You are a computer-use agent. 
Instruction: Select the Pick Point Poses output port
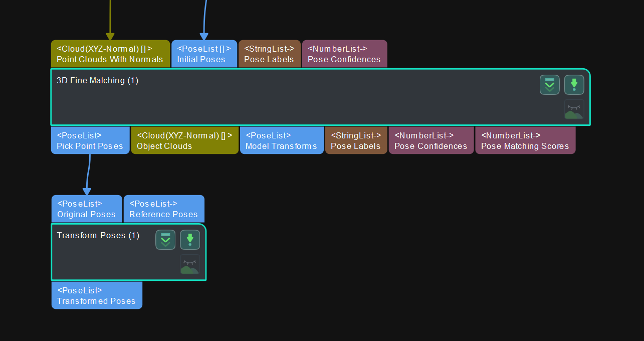coord(90,140)
